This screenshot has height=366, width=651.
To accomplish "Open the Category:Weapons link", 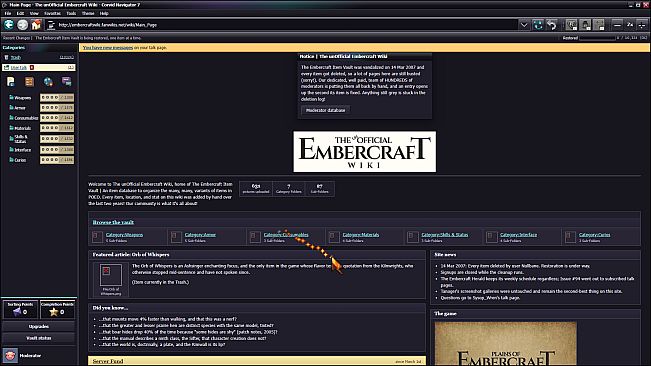I will coord(124,235).
